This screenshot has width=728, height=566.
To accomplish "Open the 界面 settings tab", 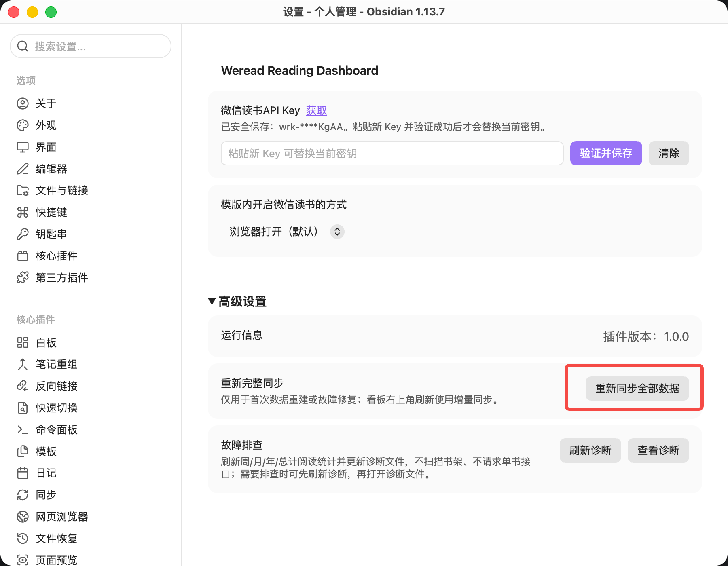I will (x=91, y=147).
